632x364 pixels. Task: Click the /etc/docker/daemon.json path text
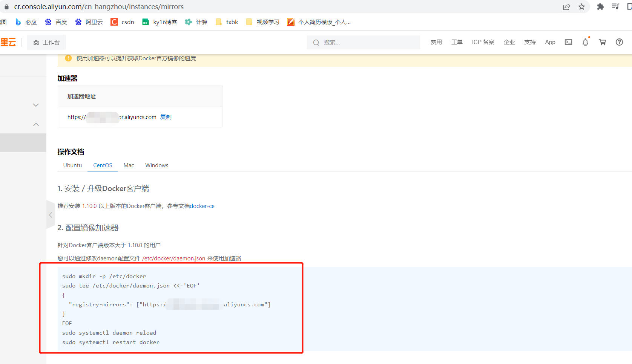coord(174,258)
